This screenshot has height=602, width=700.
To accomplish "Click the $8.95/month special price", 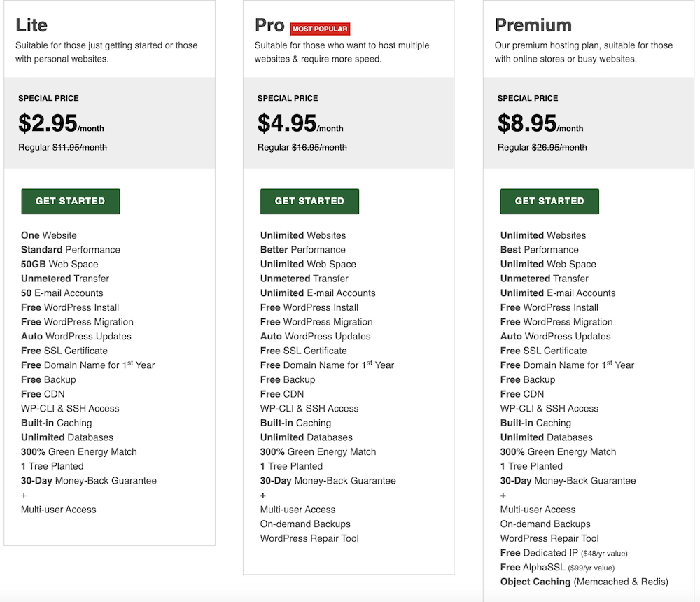I will click(x=540, y=123).
